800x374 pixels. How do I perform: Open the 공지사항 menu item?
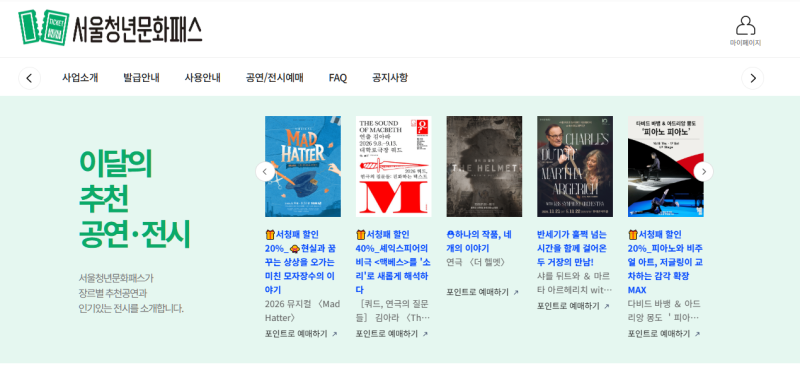click(390, 78)
